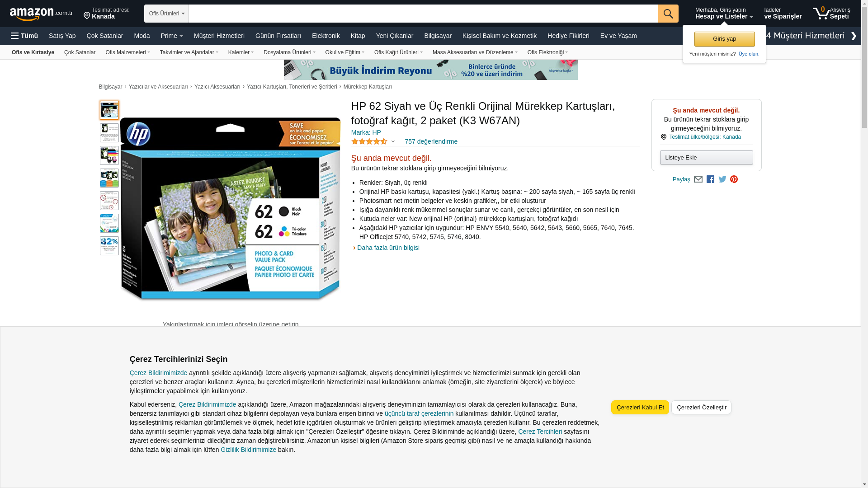Click the magnifying glass search button
The height and width of the screenshot is (488, 868).
[668, 14]
